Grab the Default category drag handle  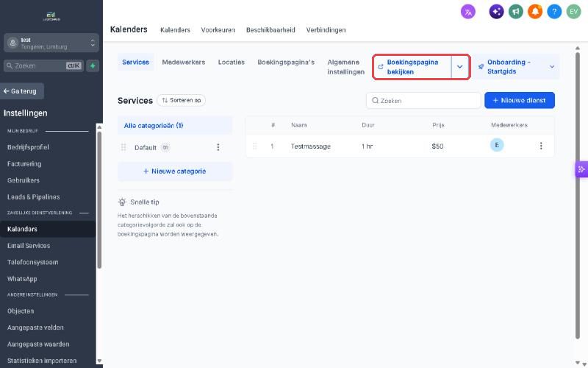(123, 147)
